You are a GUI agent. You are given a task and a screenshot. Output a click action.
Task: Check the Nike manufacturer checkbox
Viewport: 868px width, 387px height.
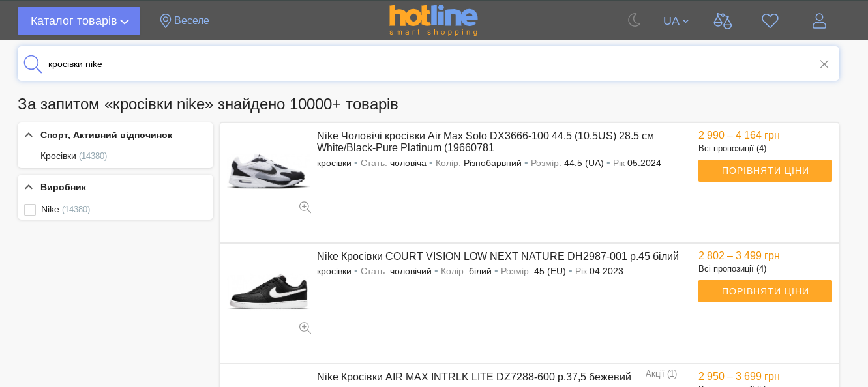(x=30, y=210)
